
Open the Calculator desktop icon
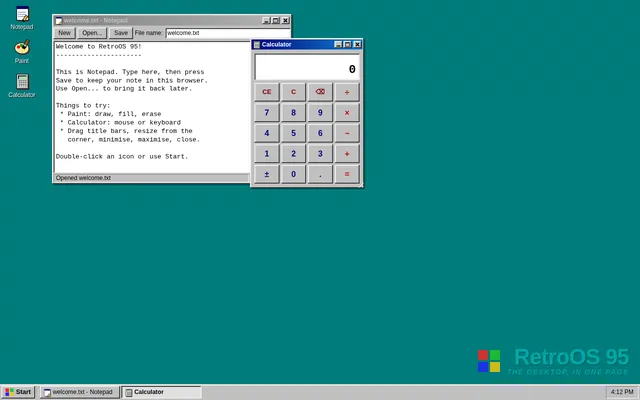(22, 86)
